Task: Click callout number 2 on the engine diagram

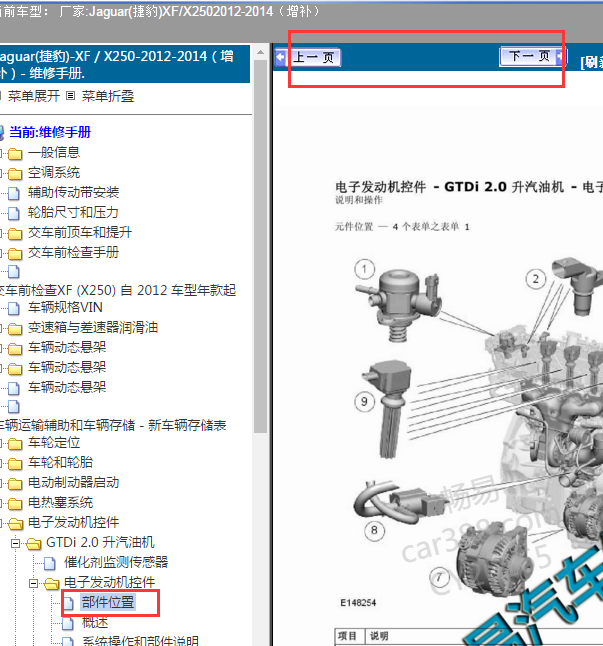Action: (x=536, y=279)
